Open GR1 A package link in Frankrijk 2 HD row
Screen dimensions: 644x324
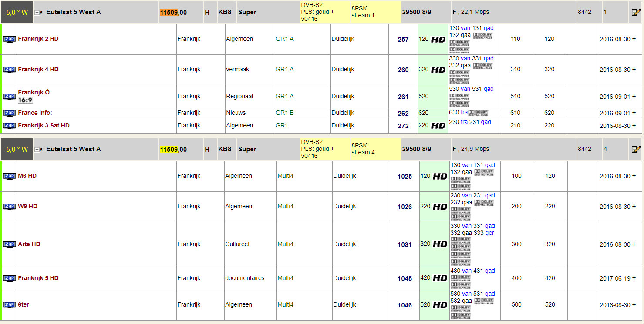pyautogui.click(x=285, y=39)
